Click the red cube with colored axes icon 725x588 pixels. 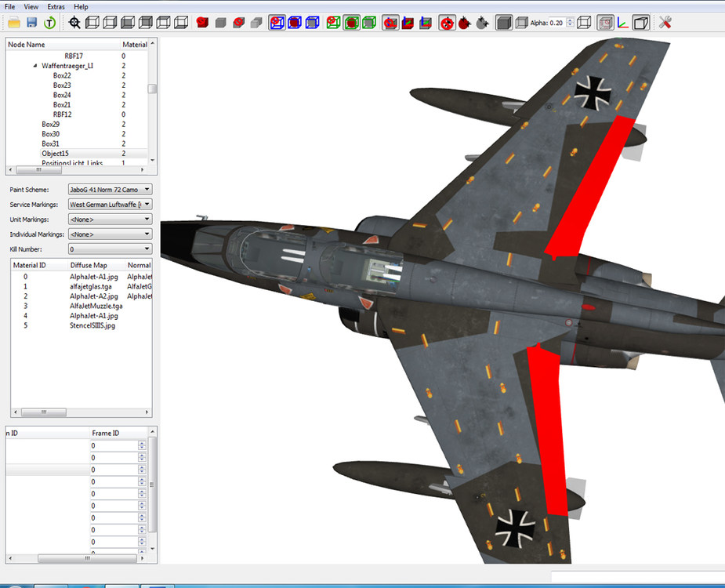pos(408,22)
